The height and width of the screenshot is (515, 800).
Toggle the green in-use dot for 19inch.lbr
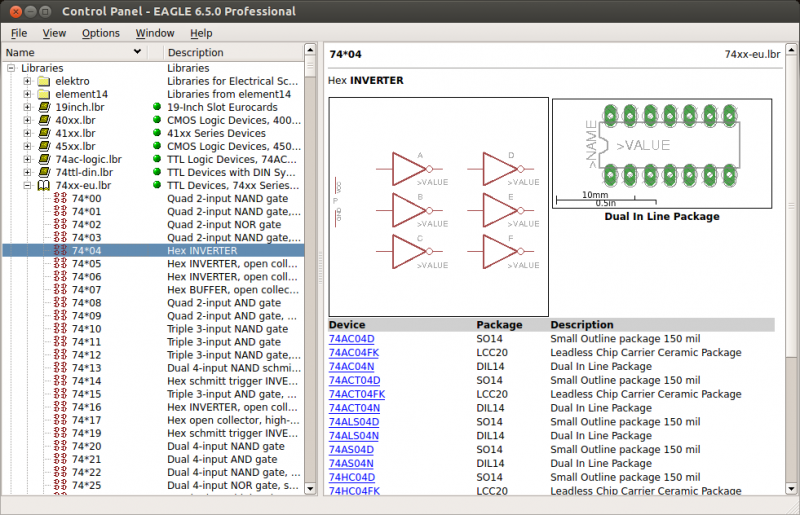pos(157,107)
